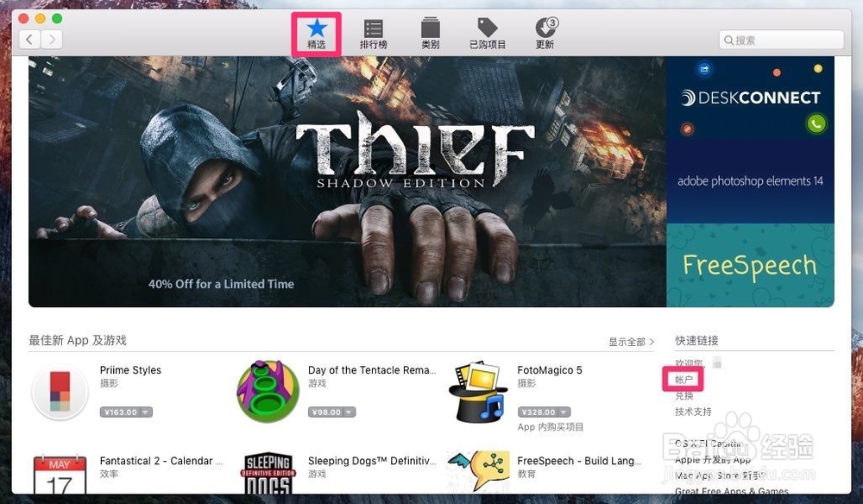Click the Priime Styles title

point(130,370)
